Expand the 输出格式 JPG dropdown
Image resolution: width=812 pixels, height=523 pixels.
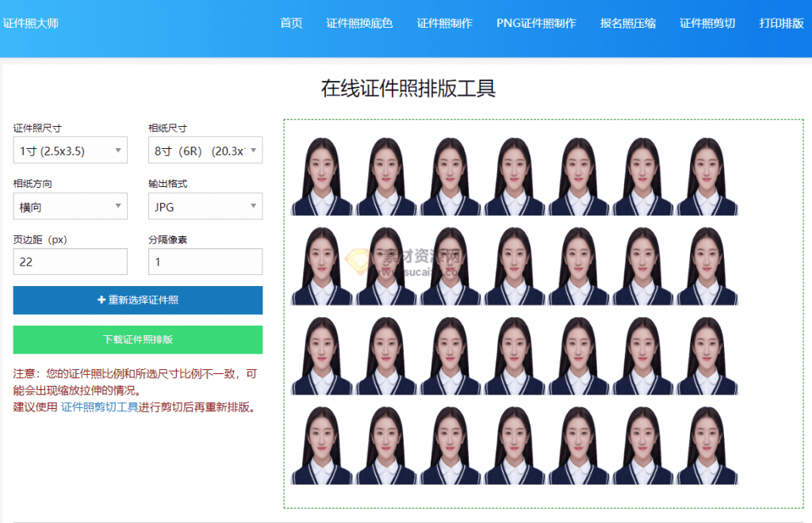[x=205, y=206]
